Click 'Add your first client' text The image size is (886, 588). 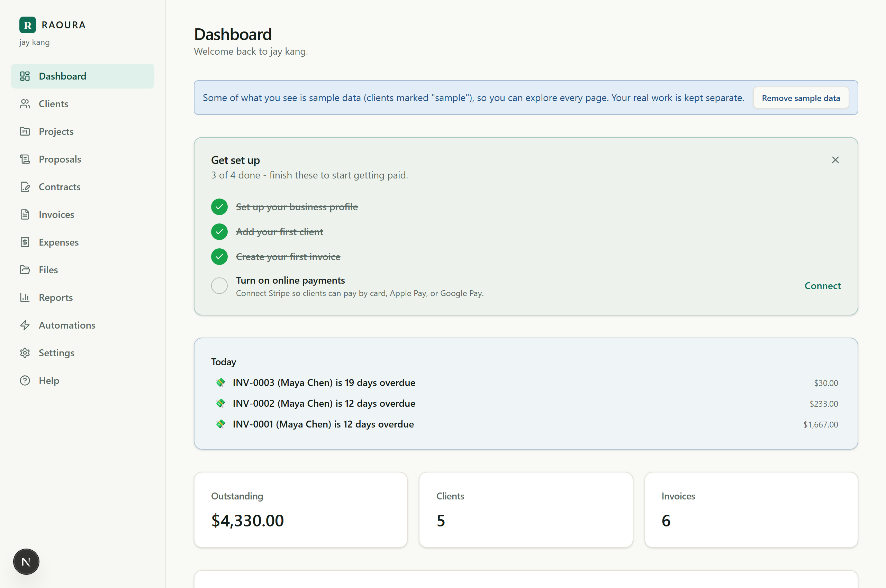(x=280, y=232)
